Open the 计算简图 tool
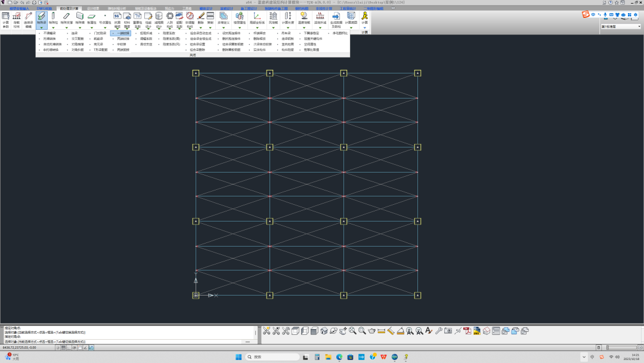 click(351, 18)
